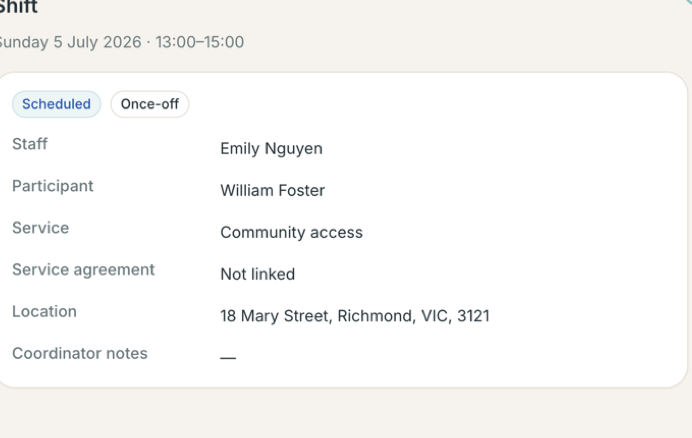
Task: Select the Service field label
Action: [41, 228]
